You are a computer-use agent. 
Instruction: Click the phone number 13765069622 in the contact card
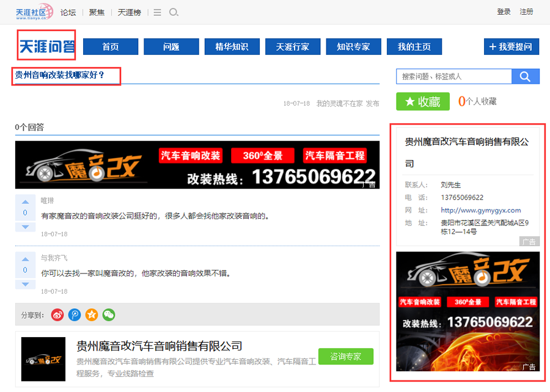[x=462, y=198]
